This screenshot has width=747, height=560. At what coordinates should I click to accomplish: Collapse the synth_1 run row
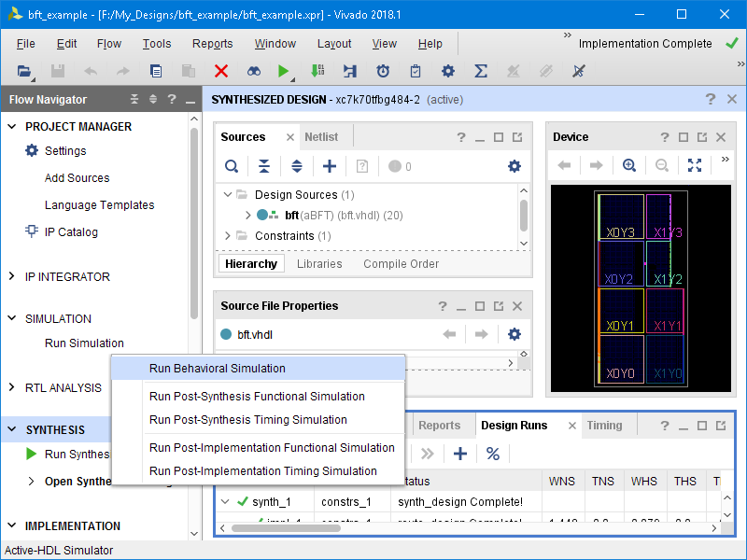point(226,502)
